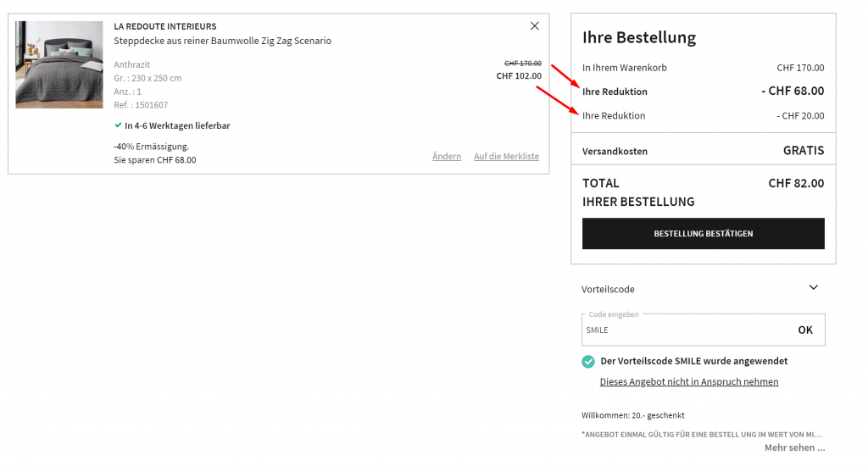Viewport: 868px width, 472px height.
Task: Click the OK button next to the code
Action: pos(805,330)
